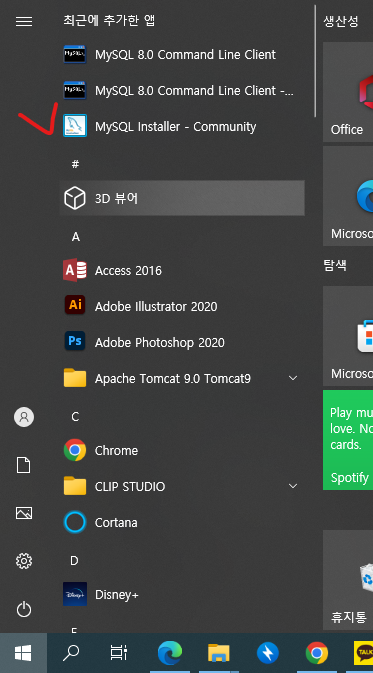The width and height of the screenshot is (373, 673).
Task: Open Microsoft Edge from the taskbar
Action: [x=170, y=653]
